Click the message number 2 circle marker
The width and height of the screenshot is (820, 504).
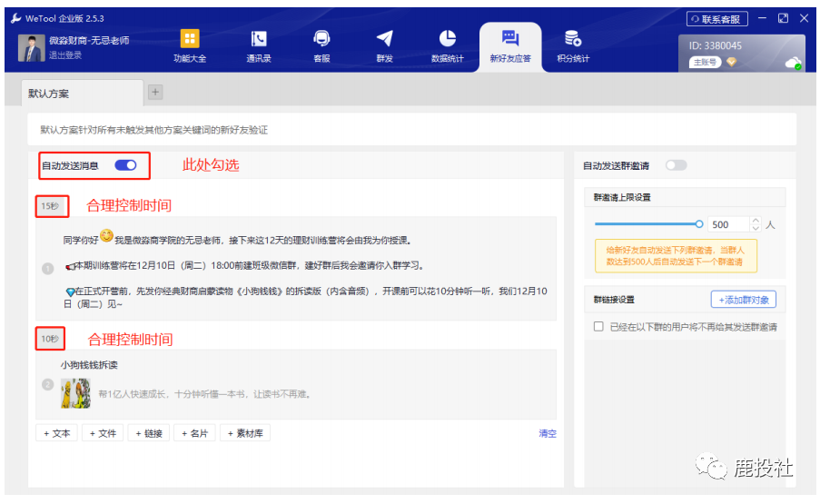(47, 385)
